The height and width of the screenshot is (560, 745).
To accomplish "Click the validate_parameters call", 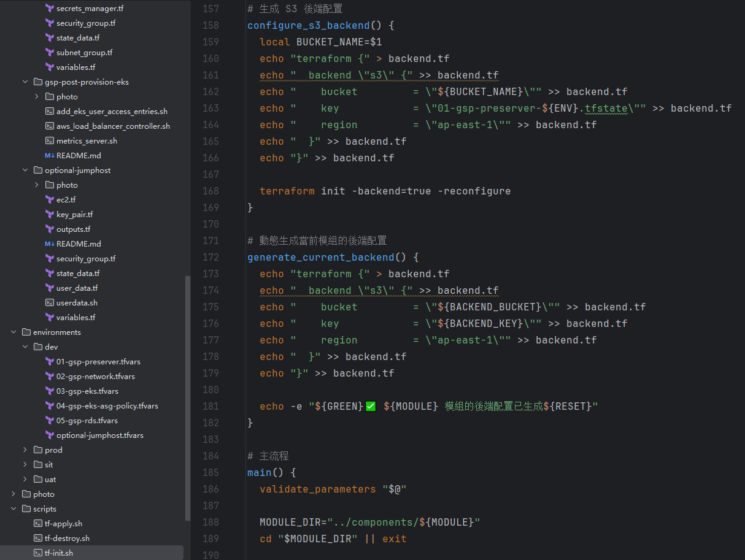I will click(317, 489).
